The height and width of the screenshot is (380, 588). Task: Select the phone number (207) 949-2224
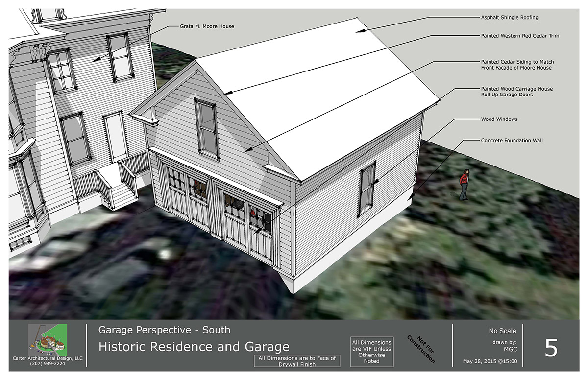[x=48, y=365]
